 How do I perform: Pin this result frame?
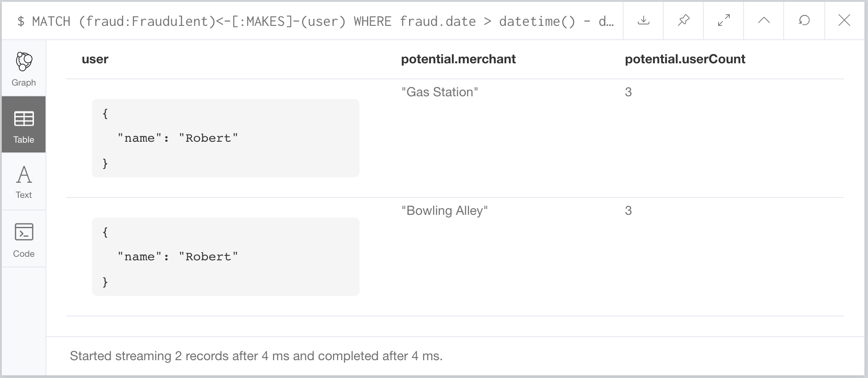(683, 21)
